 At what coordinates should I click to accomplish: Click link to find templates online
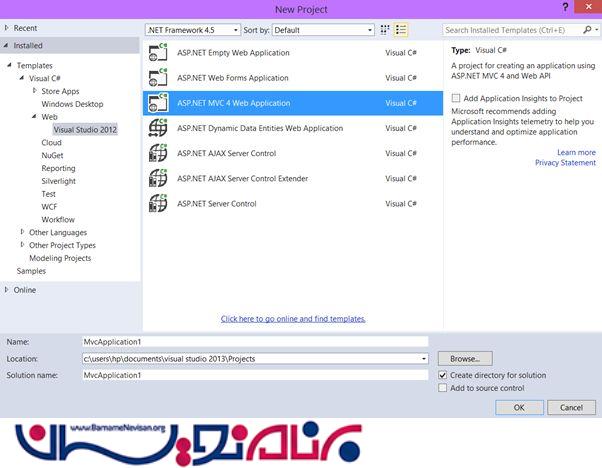pyautogui.click(x=293, y=319)
